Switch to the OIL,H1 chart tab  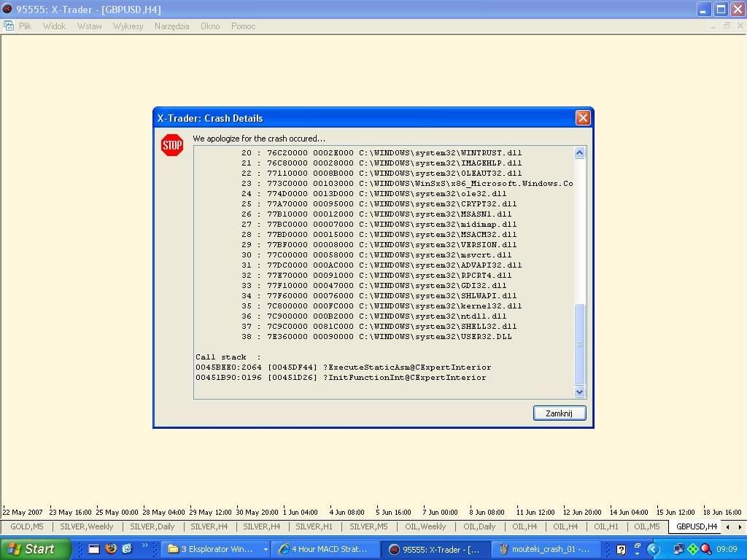coord(606,526)
